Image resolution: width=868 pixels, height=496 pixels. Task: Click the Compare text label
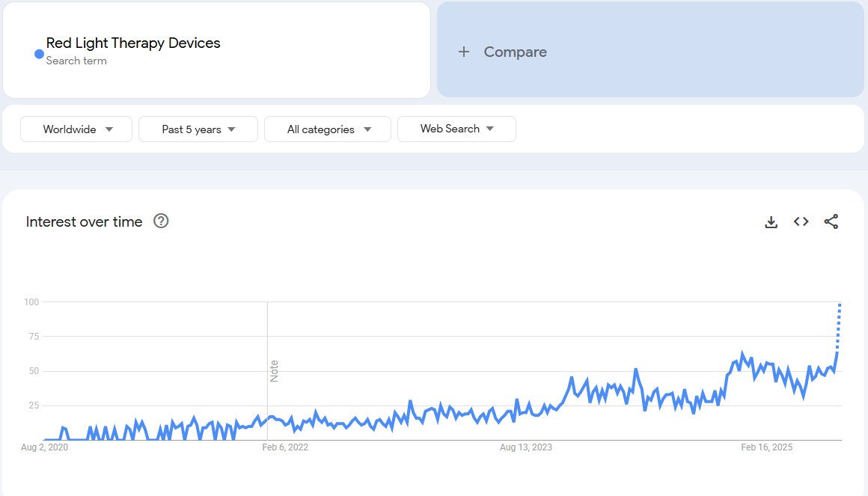(515, 52)
